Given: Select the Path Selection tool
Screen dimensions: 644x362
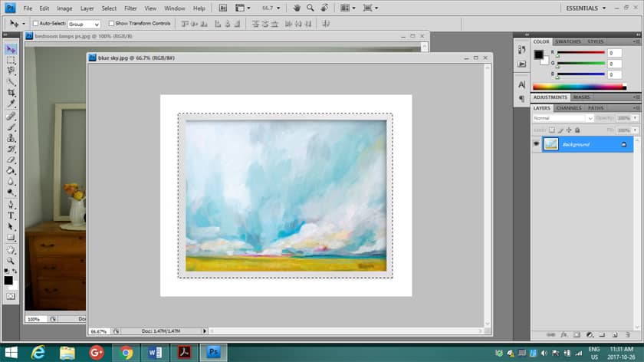Looking at the screenshot, I should point(11,226).
